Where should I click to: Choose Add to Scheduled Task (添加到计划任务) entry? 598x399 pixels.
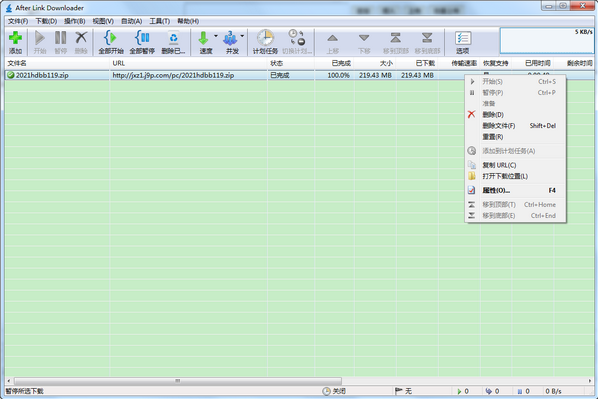[515, 151]
